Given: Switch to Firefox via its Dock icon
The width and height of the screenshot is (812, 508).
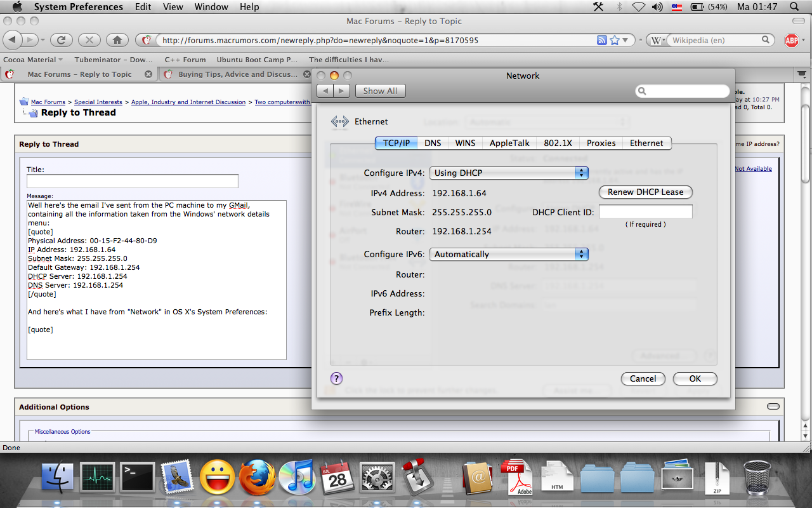Looking at the screenshot, I should [257, 477].
